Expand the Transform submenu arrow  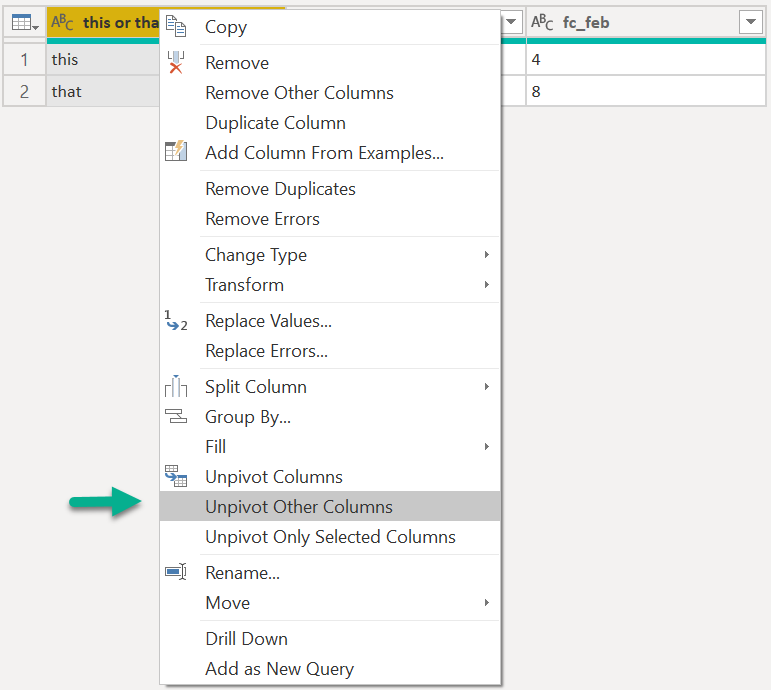pos(486,285)
